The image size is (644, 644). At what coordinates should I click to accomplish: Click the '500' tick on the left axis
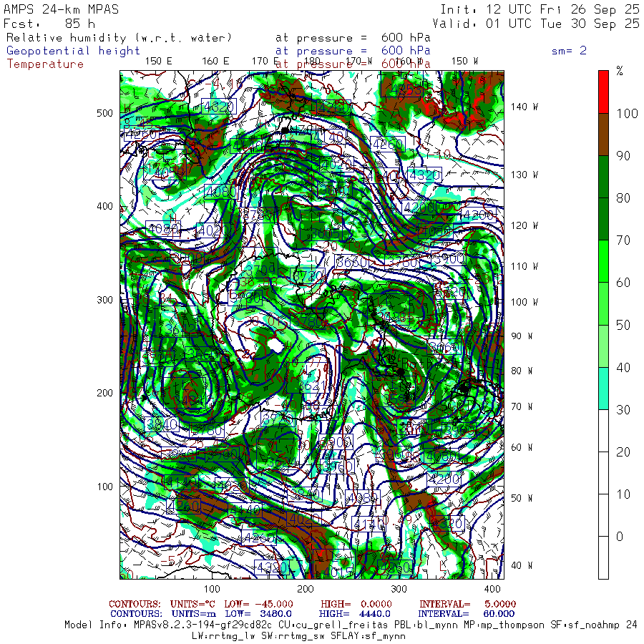pos(106,113)
